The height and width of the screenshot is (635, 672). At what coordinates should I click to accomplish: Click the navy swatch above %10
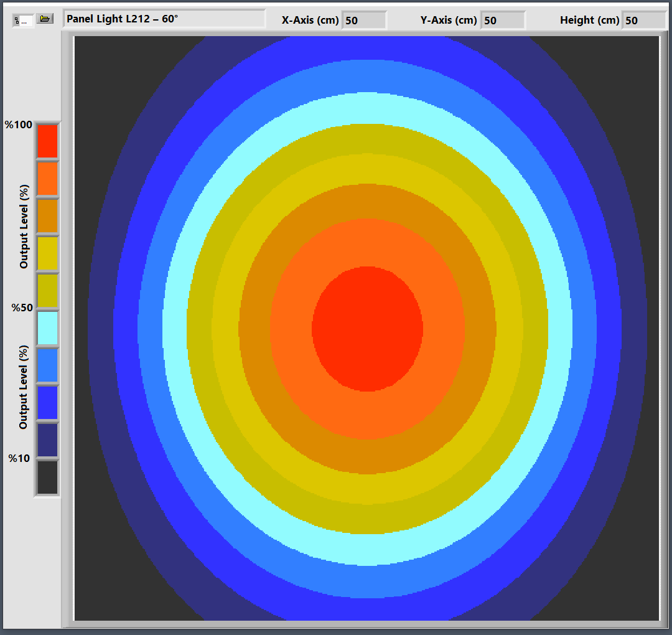point(47,440)
